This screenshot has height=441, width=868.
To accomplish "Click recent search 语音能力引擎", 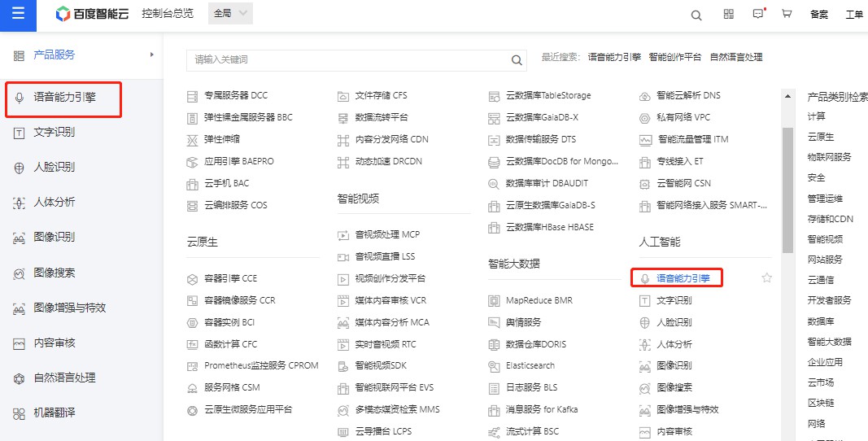I will pyautogui.click(x=614, y=57).
